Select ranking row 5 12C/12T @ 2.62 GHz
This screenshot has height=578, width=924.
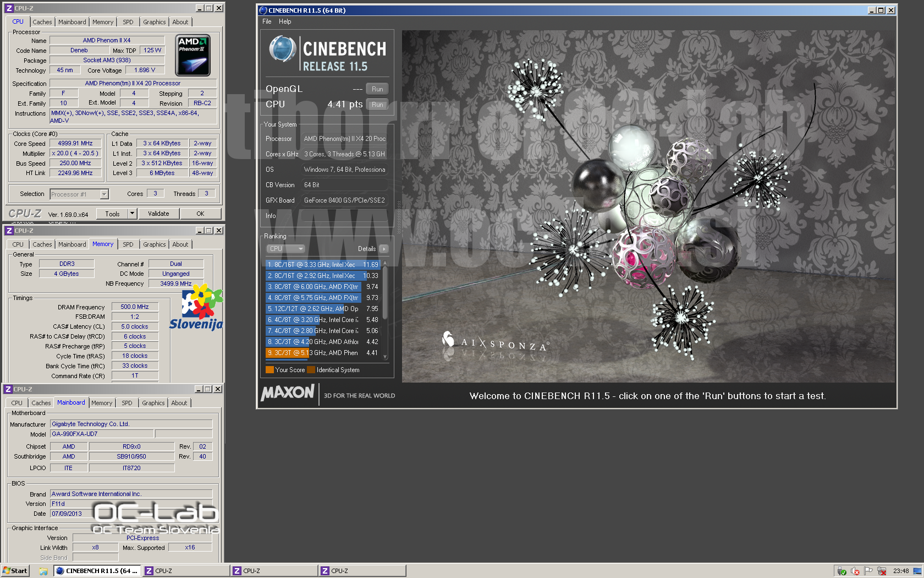pos(323,309)
